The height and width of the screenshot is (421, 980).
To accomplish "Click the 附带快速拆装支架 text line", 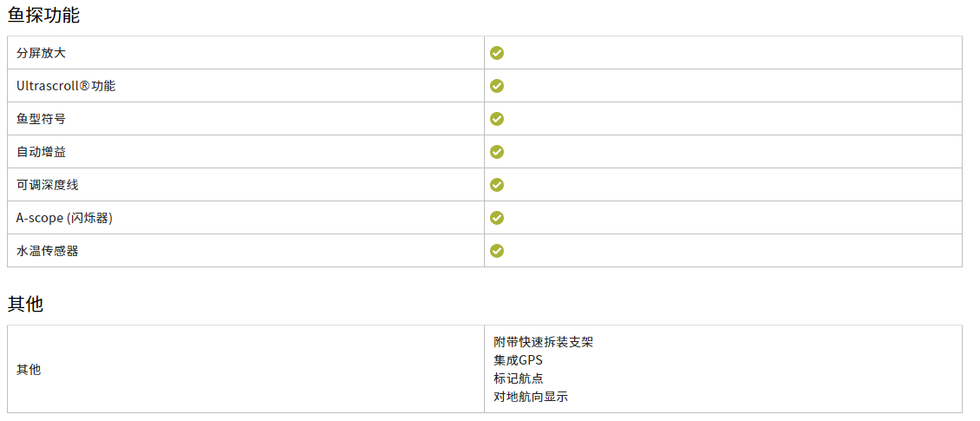I will point(543,342).
